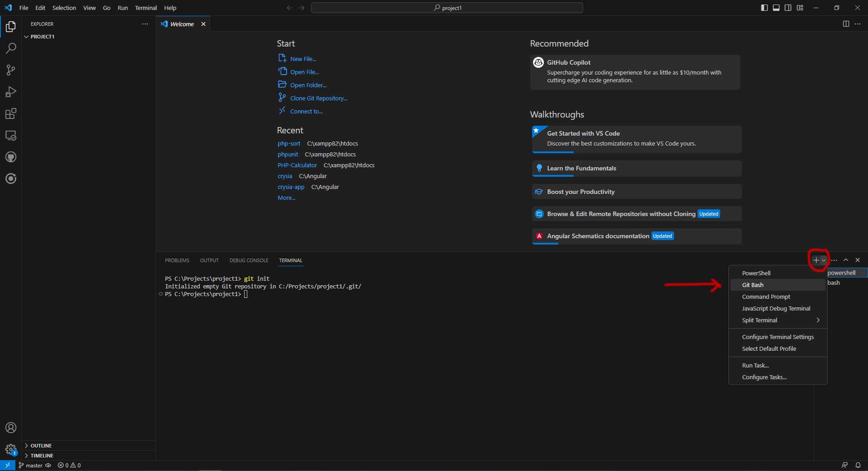Switch to the DEBUG CONSOLE tab
The width and height of the screenshot is (868, 471).
point(249,260)
